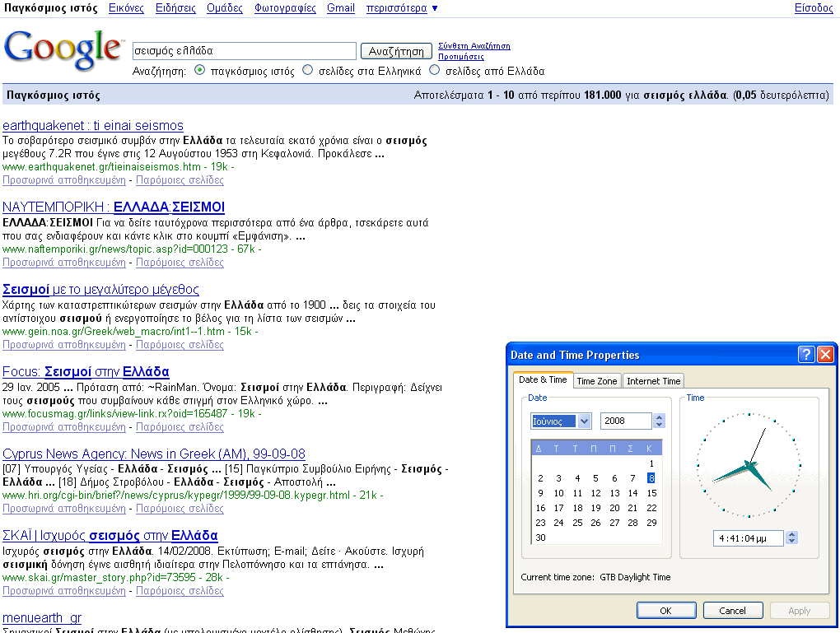Open Gmail in the top navigation
Screen dimensions: 840x633
[x=341, y=8]
